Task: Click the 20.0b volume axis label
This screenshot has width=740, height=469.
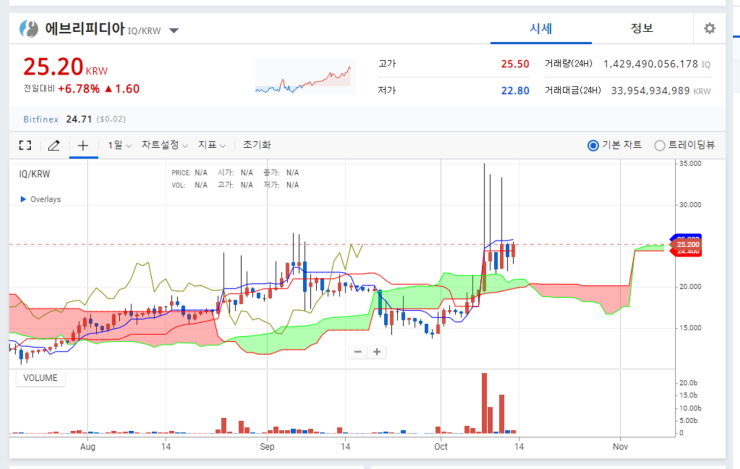Action: [688, 383]
